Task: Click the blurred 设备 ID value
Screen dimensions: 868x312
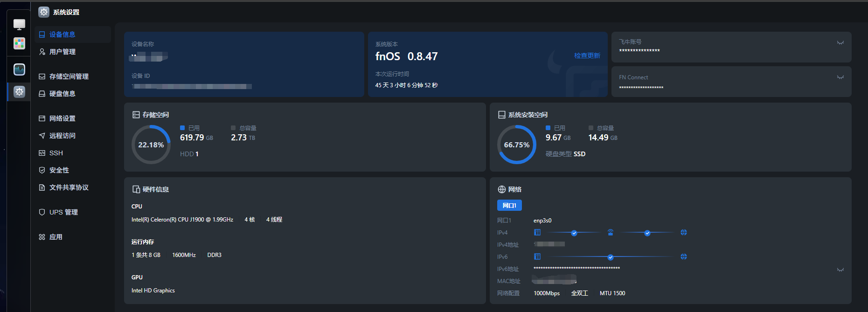Action: 192,86
